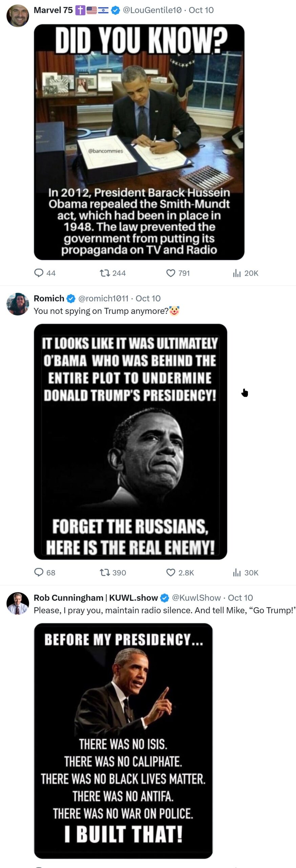Like the Marvel 75 post

(171, 273)
